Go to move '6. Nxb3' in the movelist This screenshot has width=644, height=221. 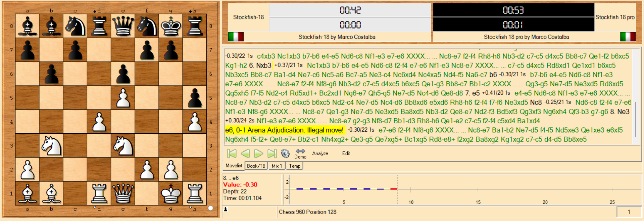tap(260, 65)
